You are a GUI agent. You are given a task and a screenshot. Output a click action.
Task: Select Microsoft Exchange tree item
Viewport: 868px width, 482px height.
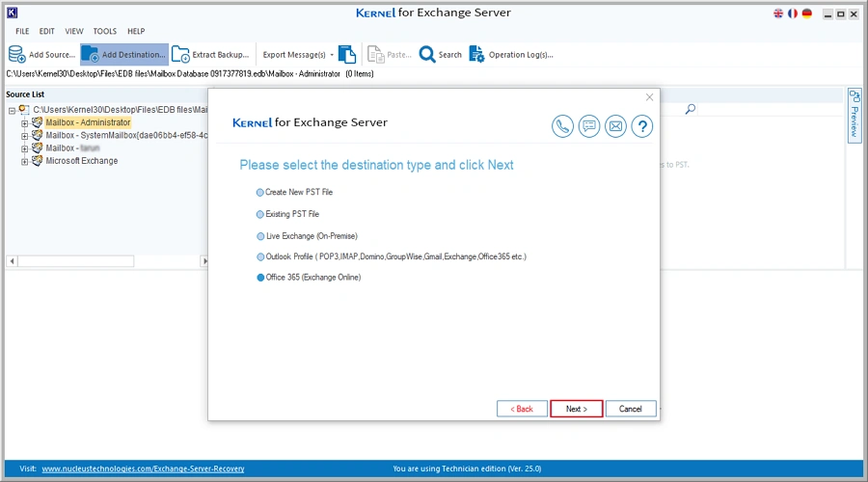(x=82, y=160)
